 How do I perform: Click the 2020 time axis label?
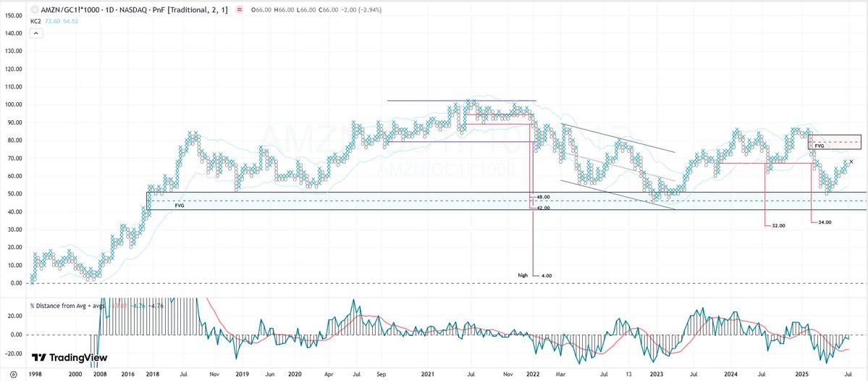pyautogui.click(x=295, y=374)
